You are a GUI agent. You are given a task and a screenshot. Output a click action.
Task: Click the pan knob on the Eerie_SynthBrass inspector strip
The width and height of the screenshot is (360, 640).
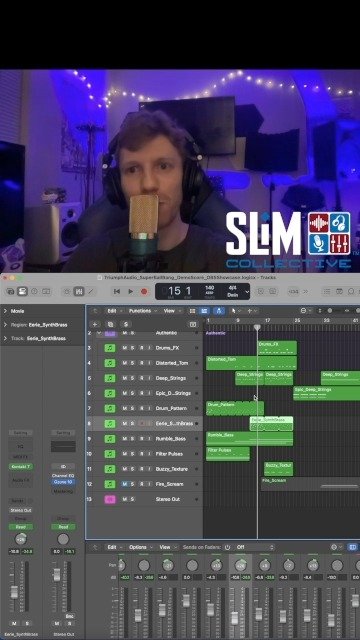pyautogui.click(x=20, y=539)
